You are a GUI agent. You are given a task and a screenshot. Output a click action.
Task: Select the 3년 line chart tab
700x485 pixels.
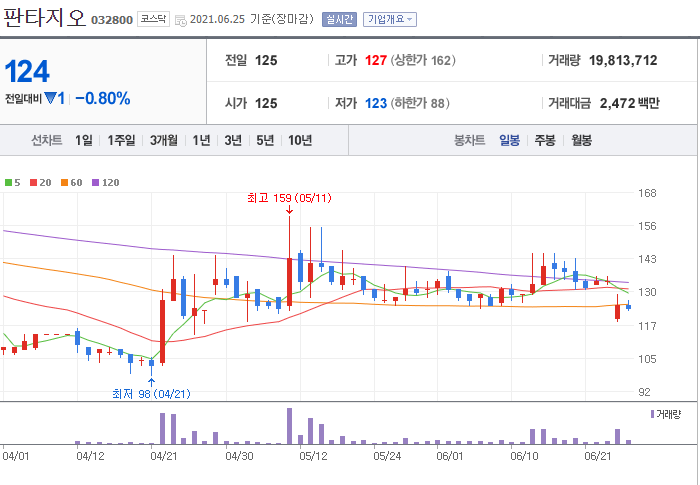[x=233, y=140]
